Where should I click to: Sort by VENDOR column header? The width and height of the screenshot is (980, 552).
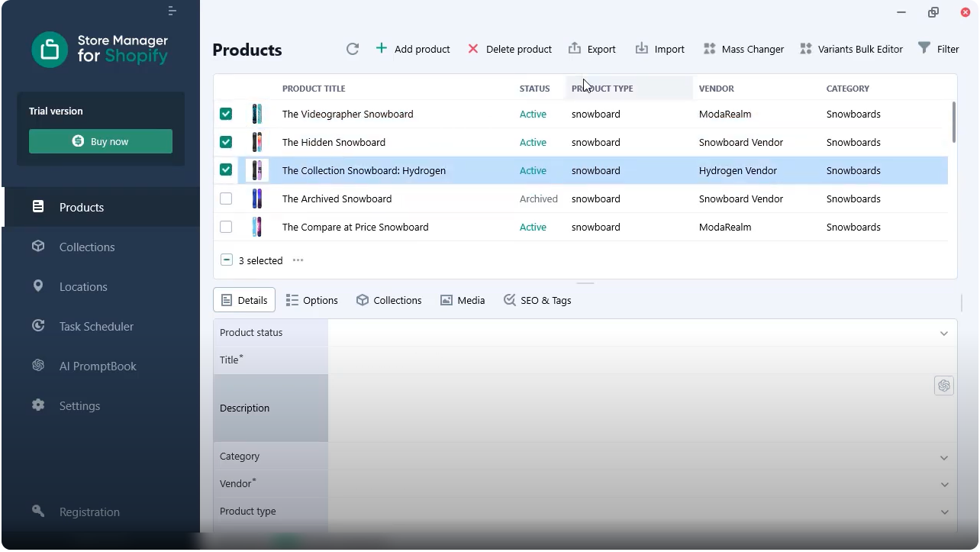tap(717, 89)
